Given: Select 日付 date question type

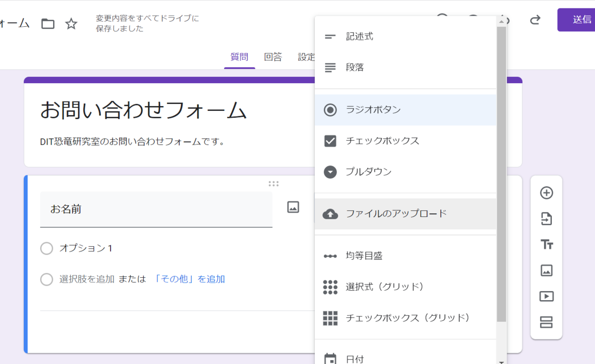Looking at the screenshot, I should pos(406,359).
